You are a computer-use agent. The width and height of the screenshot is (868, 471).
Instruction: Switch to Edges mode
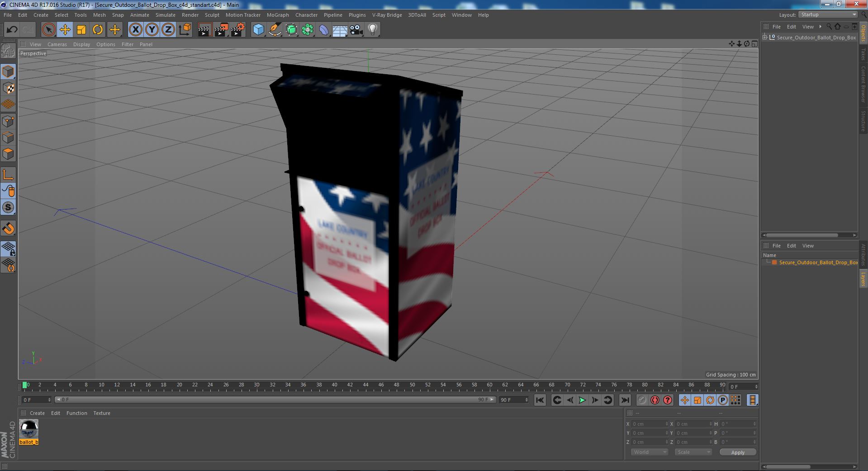point(8,138)
